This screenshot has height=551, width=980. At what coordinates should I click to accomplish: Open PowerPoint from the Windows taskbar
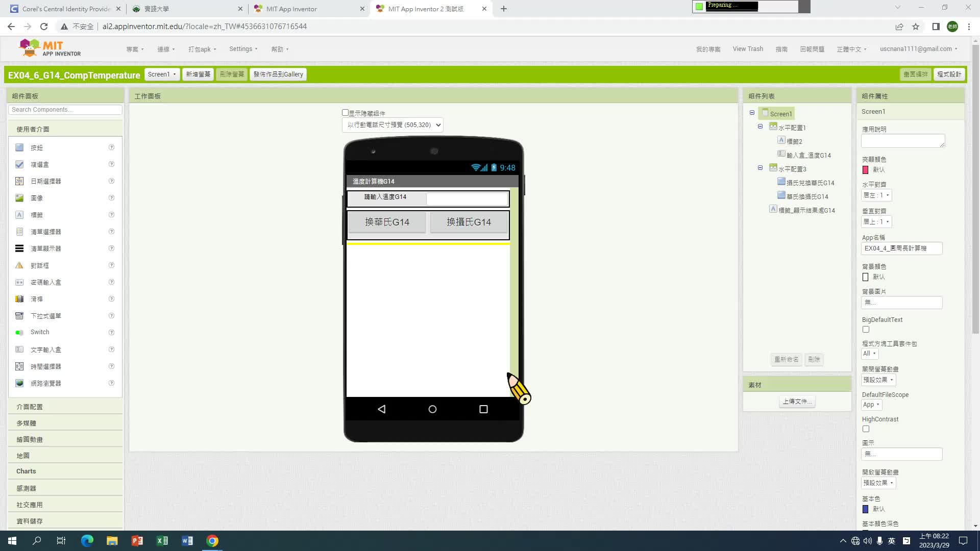pos(137,541)
